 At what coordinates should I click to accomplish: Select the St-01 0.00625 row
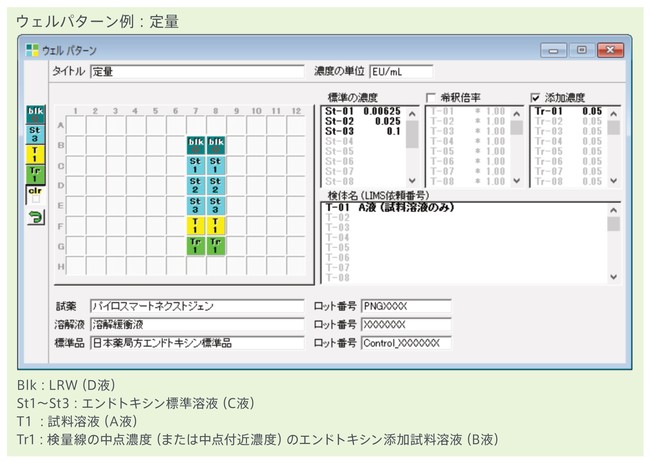[x=363, y=112]
